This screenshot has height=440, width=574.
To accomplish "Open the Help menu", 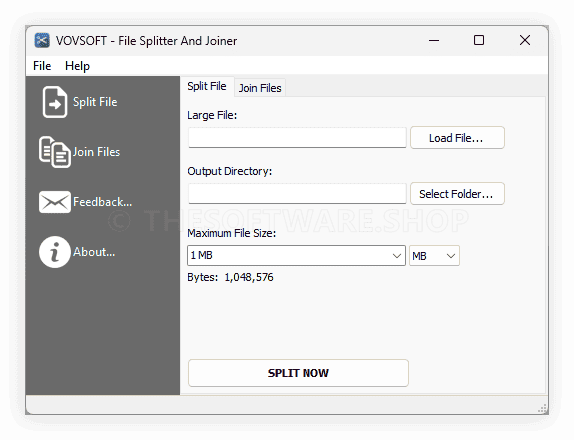I will coord(77,66).
